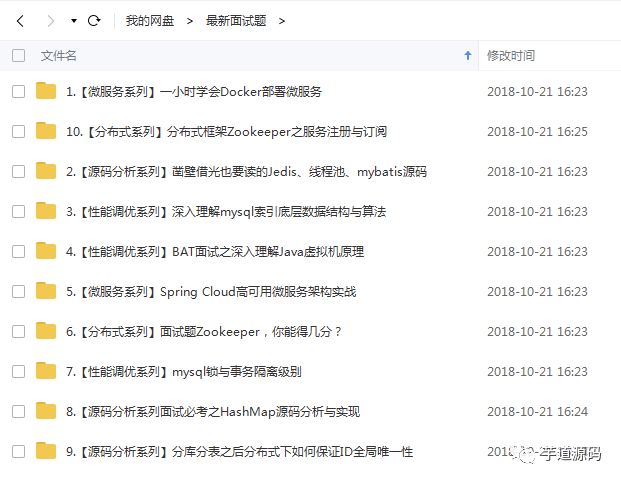Open 面试题Zookeeper，你能得几分？ folder name
The width and height of the screenshot is (621, 481).
pyautogui.click(x=204, y=332)
